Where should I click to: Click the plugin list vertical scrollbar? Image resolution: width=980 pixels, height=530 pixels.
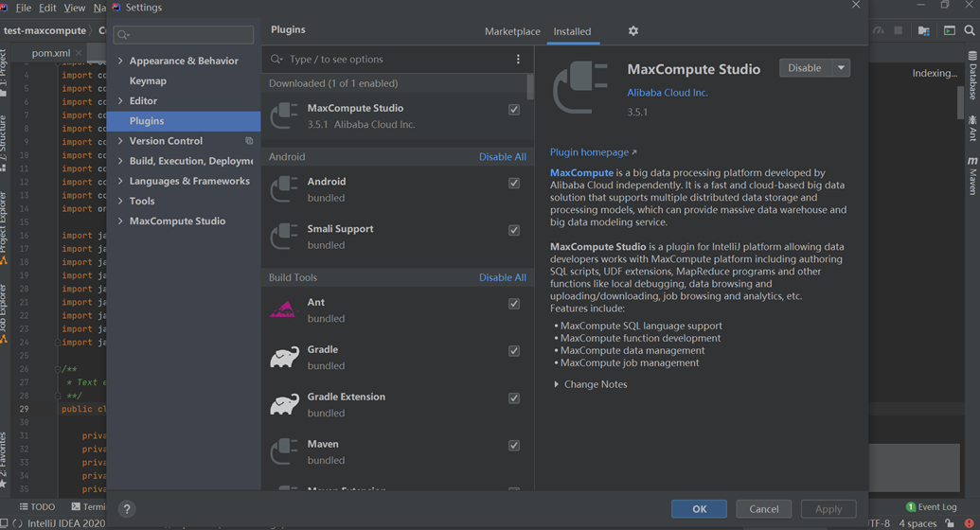click(530, 87)
